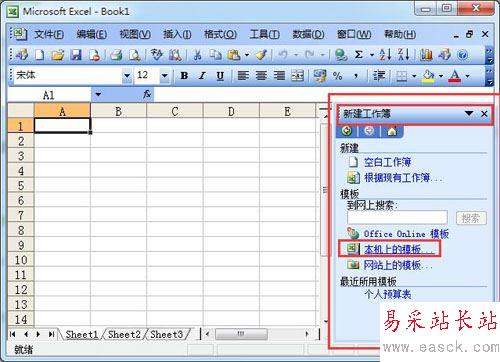Open the font name 宋体 dropdown

click(127, 76)
